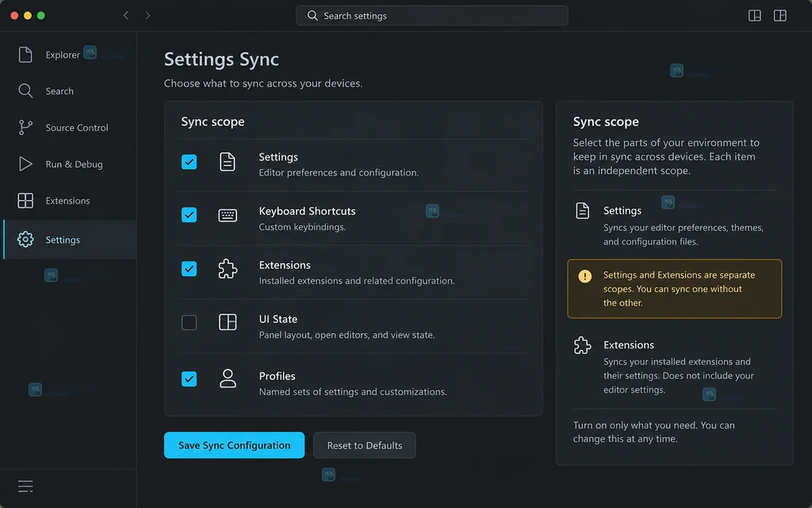Screen dimensions: 812x508
Task: Click the yellow warning icon in the notice
Action: 584,276
